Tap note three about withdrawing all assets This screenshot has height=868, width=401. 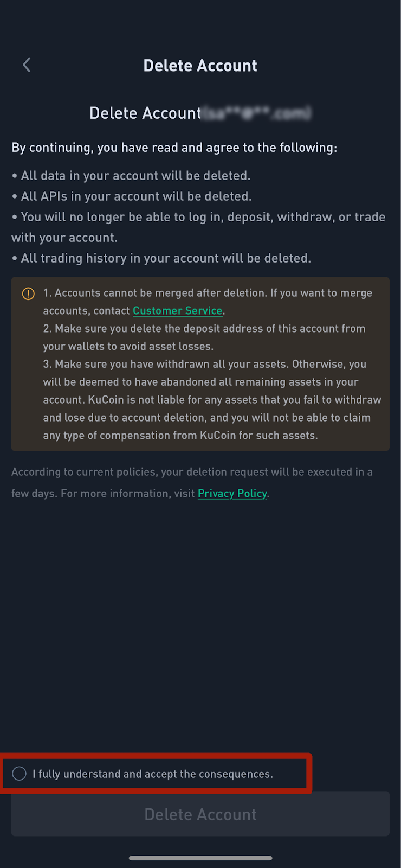(x=212, y=400)
